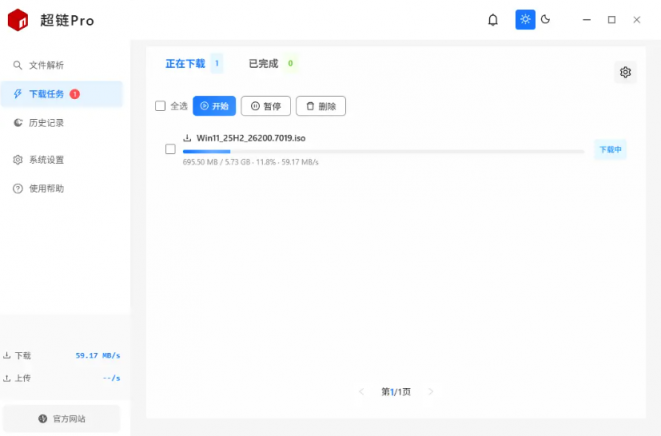661x436 pixels.
Task: Click the 下载中 status badge
Action: [610, 150]
